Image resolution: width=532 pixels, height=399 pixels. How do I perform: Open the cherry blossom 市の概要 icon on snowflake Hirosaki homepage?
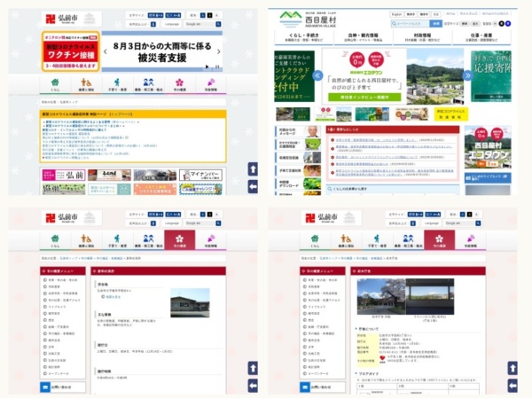[179, 84]
